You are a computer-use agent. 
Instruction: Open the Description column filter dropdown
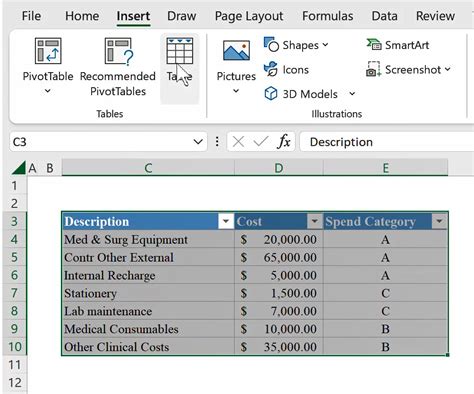point(226,221)
